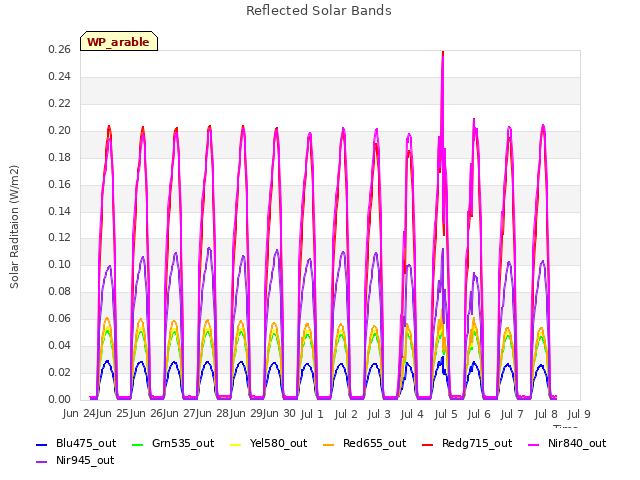This screenshot has height=480, width=640.
Task: Click the 0.26 y-axis tick label
Action: tap(59, 50)
